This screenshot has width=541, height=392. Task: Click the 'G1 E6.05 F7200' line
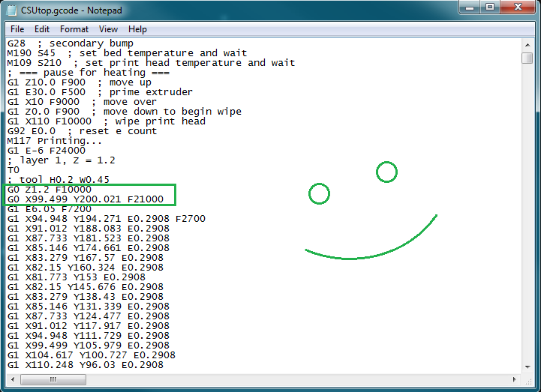pos(50,209)
